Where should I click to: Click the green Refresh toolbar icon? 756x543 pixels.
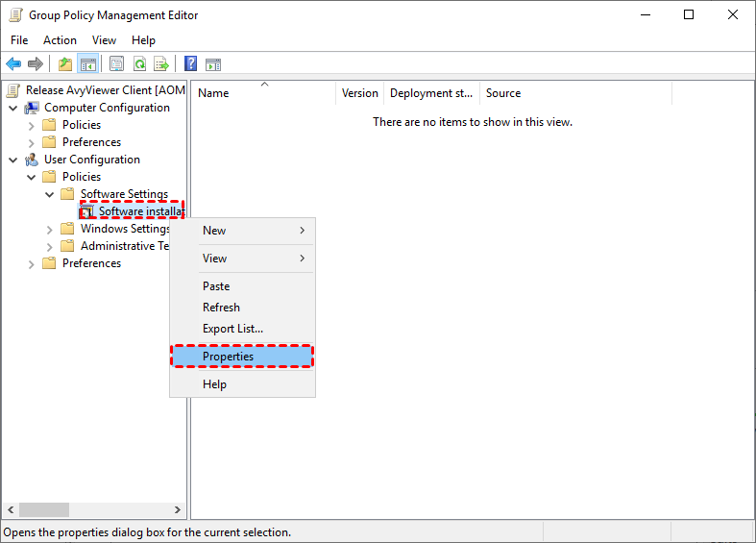click(x=139, y=64)
